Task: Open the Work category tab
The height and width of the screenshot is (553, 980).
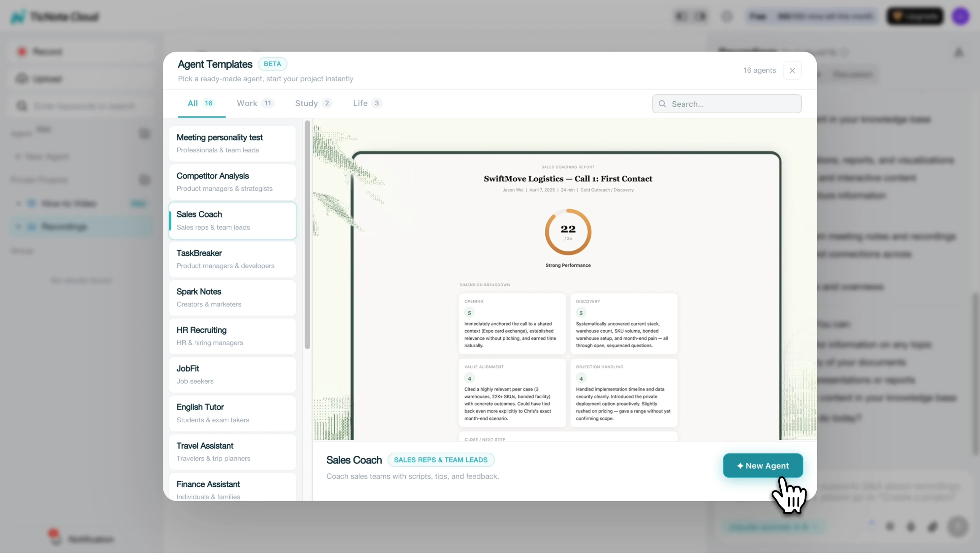Action: [x=255, y=103]
